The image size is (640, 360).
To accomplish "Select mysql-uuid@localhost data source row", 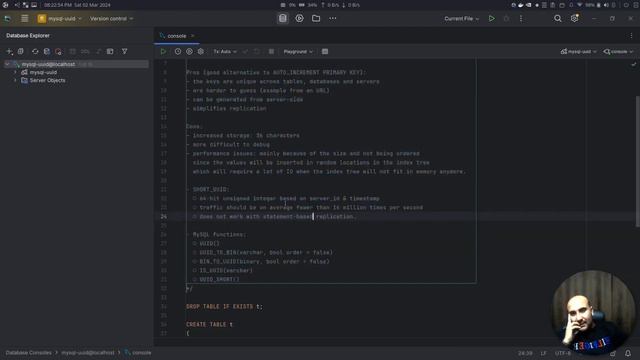I will (76, 64).
